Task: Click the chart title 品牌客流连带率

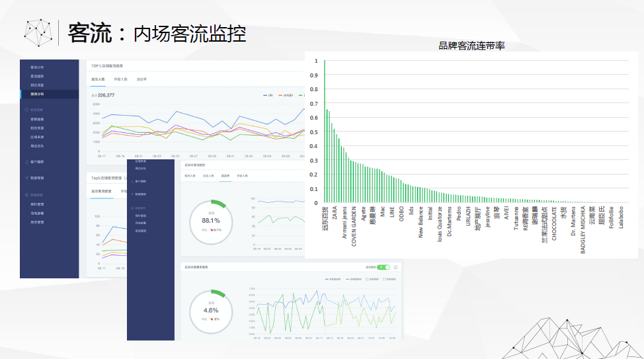Action: [471, 46]
